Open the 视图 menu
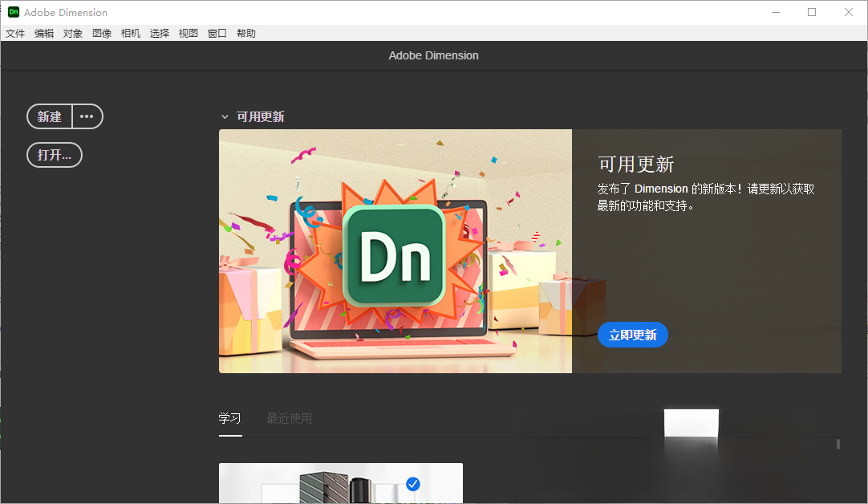Screen dimensions: 868x504 click(x=189, y=33)
